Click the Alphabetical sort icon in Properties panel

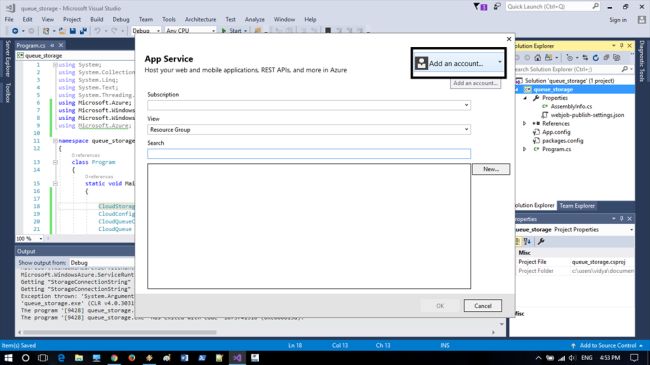point(527,241)
